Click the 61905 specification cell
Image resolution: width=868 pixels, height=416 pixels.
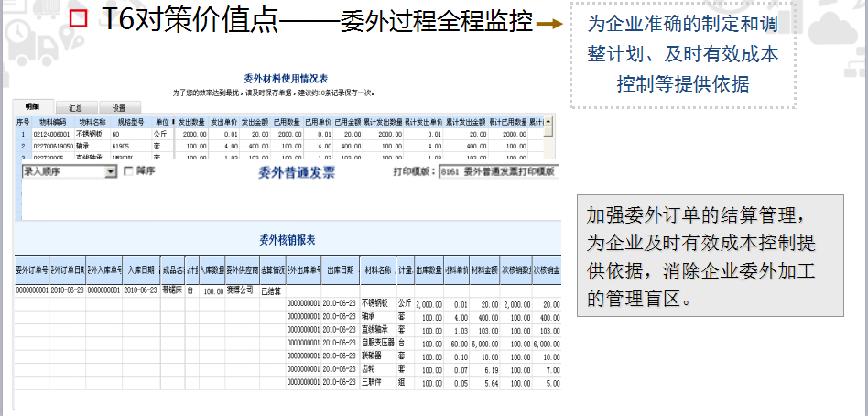pos(131,147)
